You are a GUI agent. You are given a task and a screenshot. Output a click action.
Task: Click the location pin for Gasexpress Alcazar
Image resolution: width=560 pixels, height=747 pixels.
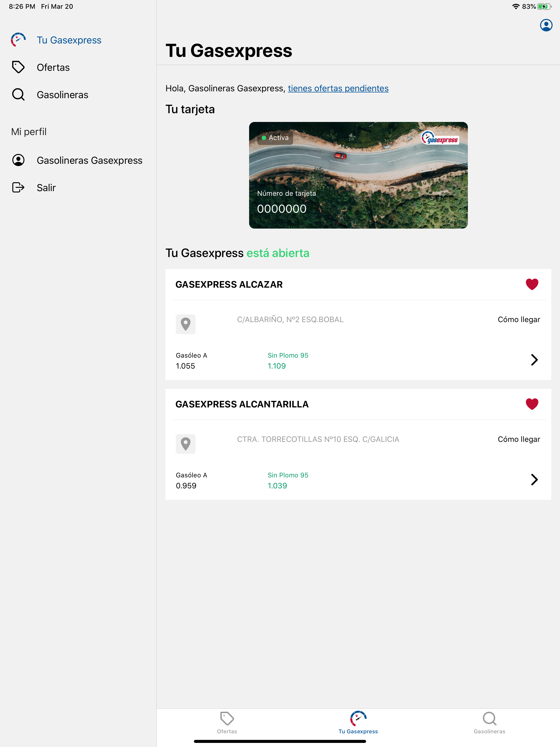tap(185, 324)
